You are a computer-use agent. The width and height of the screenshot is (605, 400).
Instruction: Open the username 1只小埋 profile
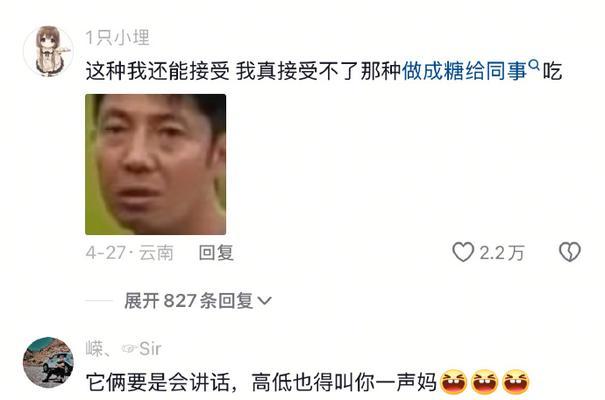point(117,38)
